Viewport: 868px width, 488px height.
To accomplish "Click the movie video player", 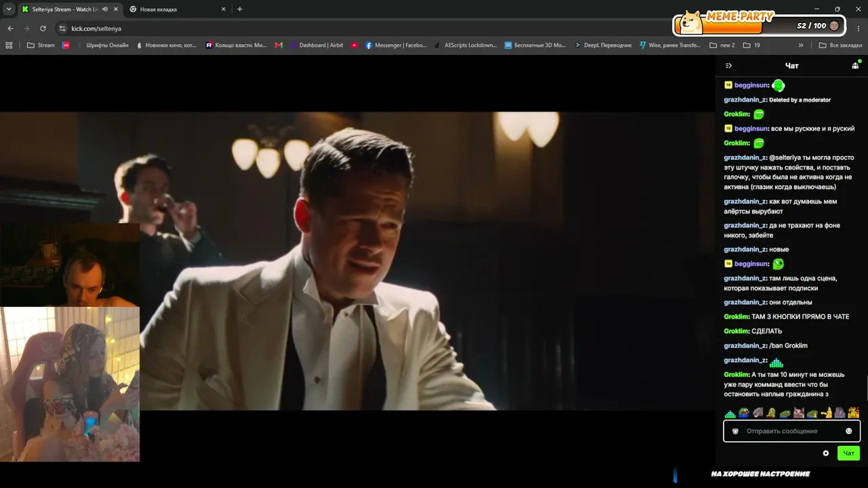I will tap(357, 261).
